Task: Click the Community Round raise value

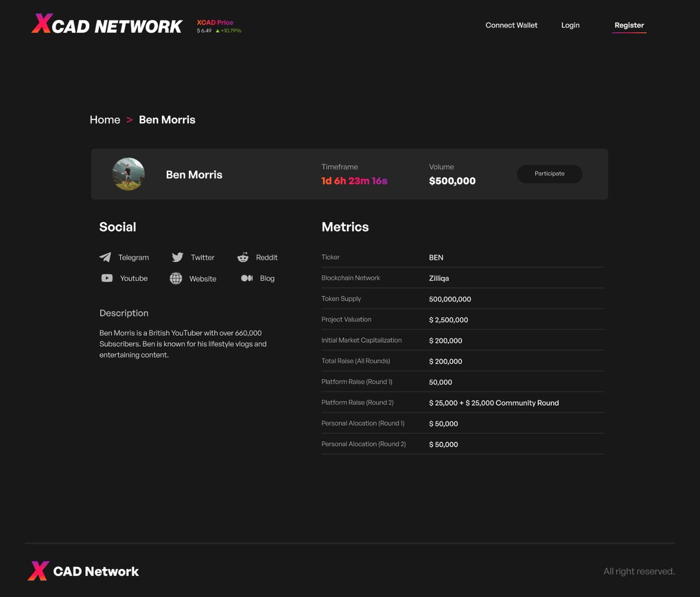Action: pos(494,403)
